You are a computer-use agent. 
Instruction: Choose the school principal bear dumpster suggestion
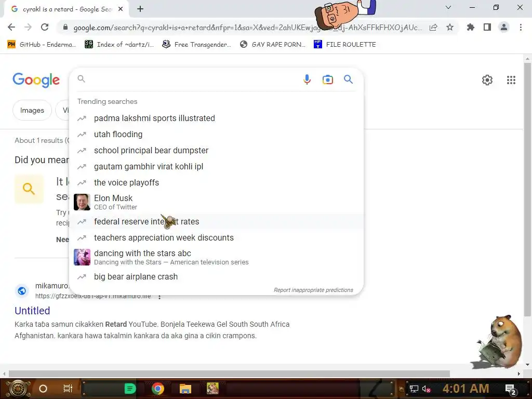point(216,150)
